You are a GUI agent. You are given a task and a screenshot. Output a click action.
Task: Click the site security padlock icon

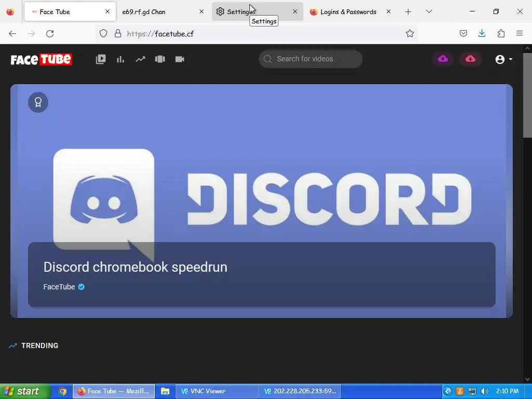pos(118,33)
